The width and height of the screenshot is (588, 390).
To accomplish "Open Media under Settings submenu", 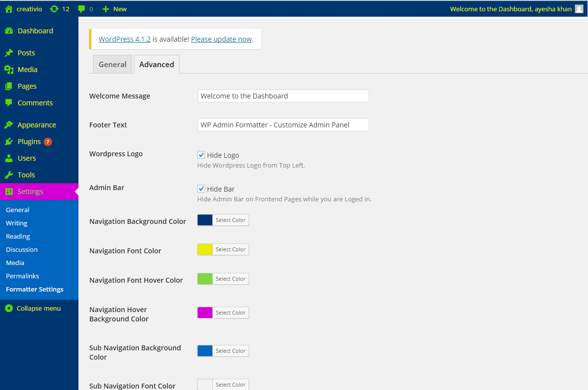I will pyautogui.click(x=15, y=263).
